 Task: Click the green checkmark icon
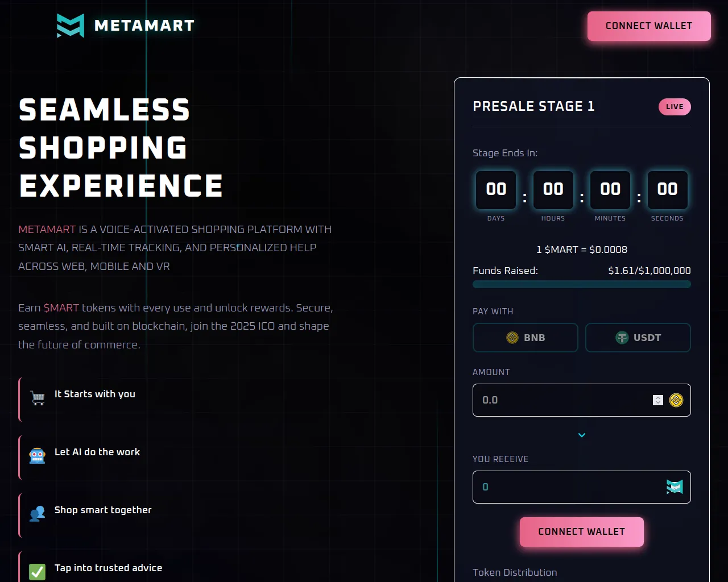(x=38, y=571)
